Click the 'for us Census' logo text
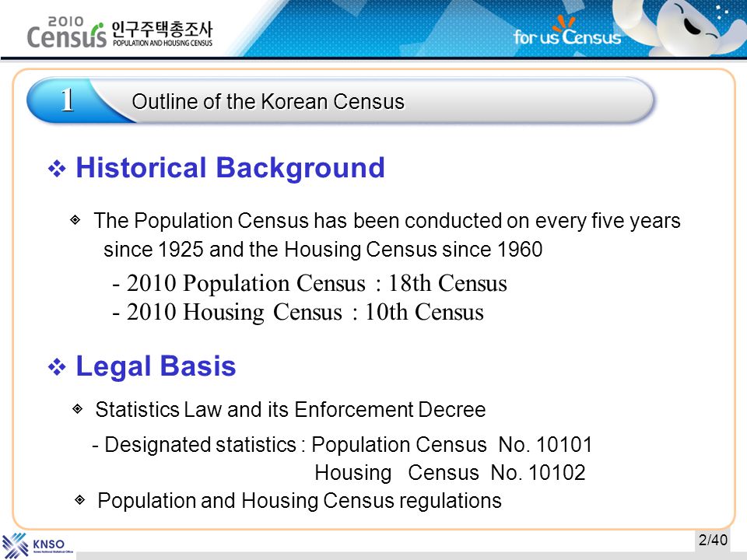Image resolution: width=747 pixels, height=560 pixels. pyautogui.click(x=567, y=32)
